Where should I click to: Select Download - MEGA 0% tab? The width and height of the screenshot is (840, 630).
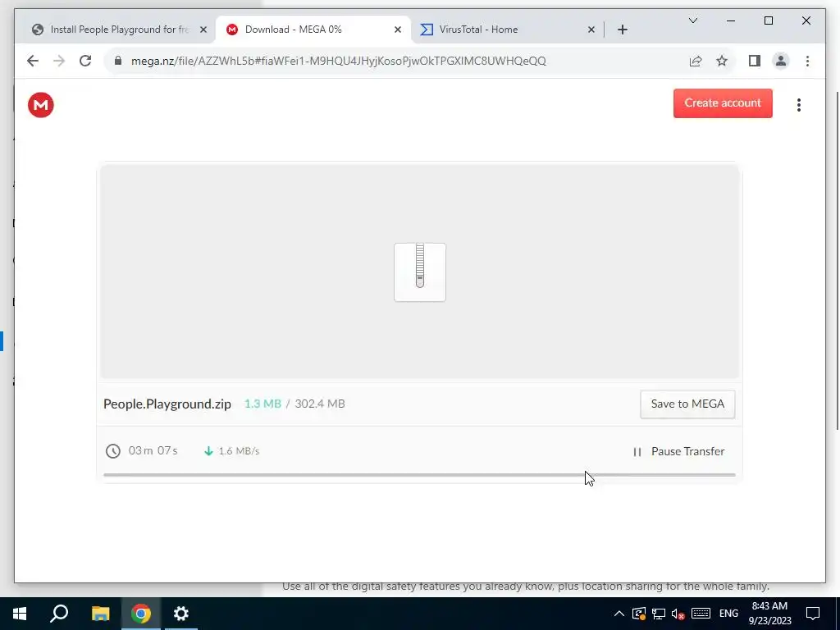click(313, 30)
